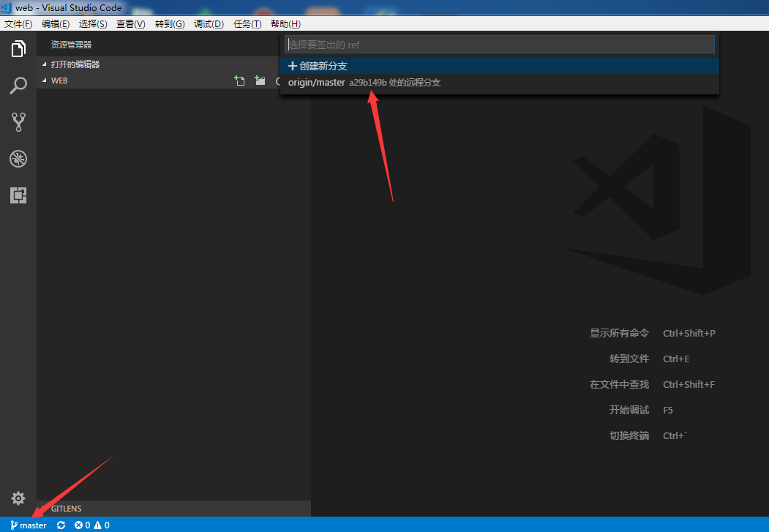The width and height of the screenshot is (769, 532).
Task: Click the 资源管理器 panel title
Action: coord(71,45)
